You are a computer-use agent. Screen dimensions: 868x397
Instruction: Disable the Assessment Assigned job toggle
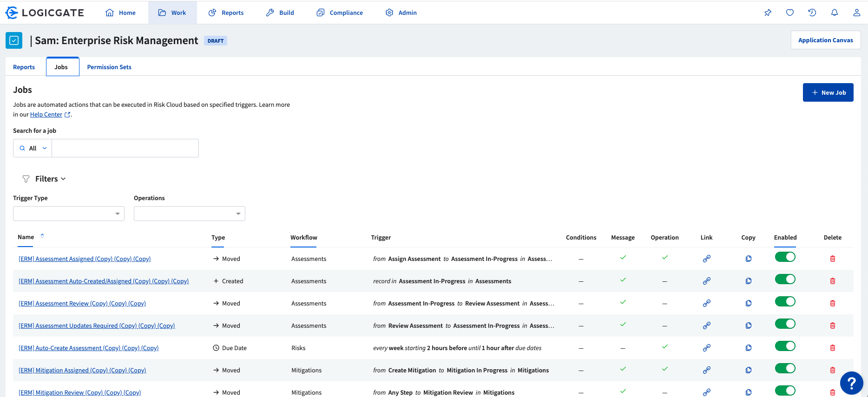pos(785,257)
